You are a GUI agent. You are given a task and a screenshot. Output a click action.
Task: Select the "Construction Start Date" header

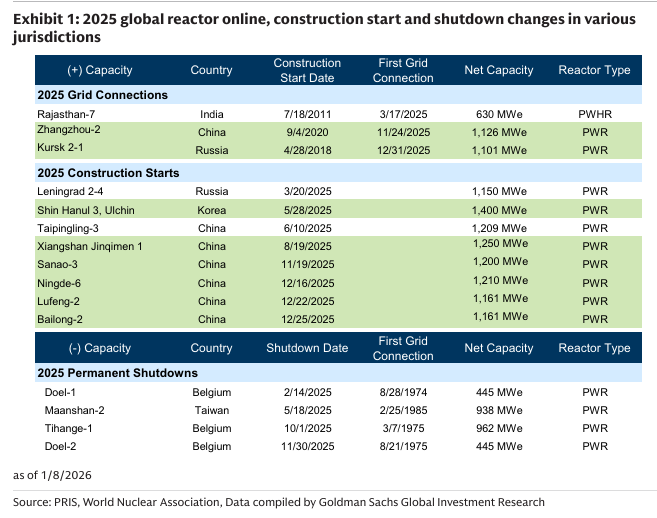pyautogui.click(x=307, y=71)
